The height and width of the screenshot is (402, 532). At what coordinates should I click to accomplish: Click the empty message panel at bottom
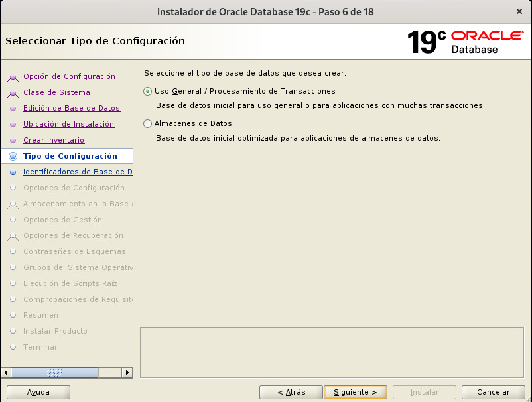tap(332, 352)
